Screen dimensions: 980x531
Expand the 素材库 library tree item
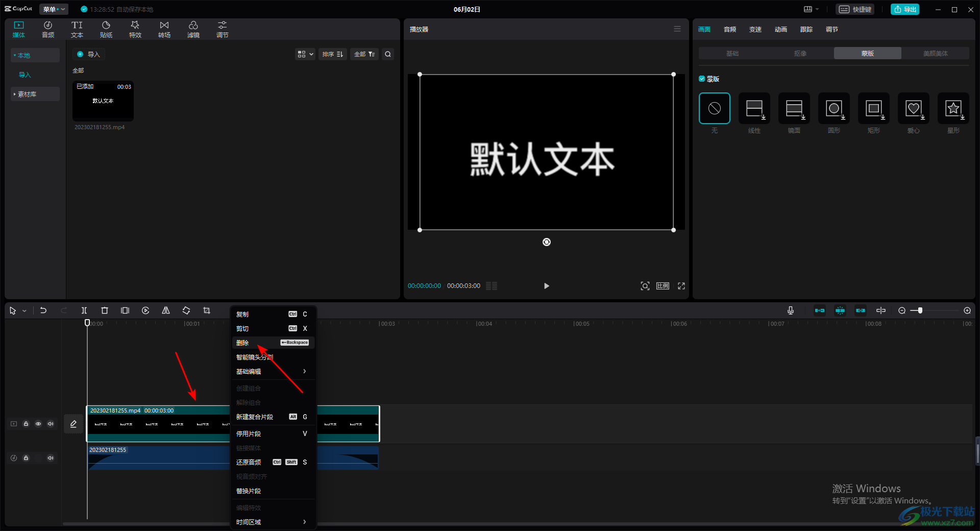click(35, 94)
